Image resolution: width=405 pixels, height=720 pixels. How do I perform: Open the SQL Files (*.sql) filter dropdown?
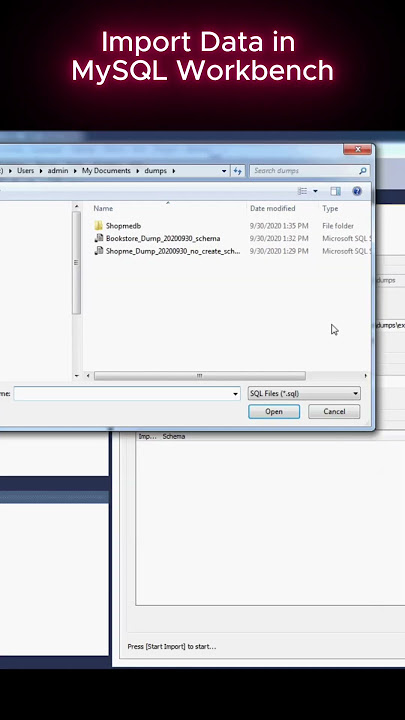[x=304, y=394]
